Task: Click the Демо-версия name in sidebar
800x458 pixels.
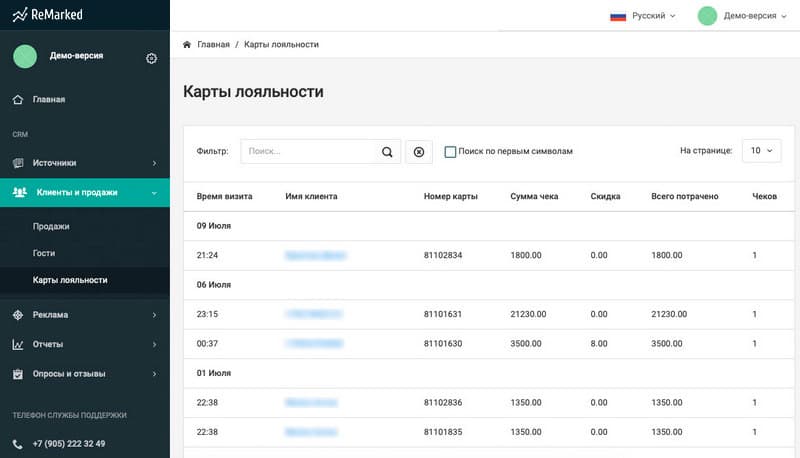Action: tap(77, 56)
